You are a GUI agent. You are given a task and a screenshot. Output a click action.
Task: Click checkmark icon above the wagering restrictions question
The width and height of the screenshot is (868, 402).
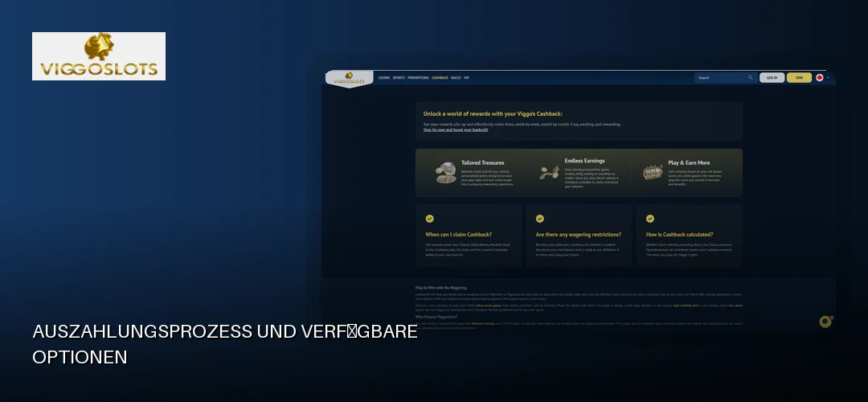540,219
